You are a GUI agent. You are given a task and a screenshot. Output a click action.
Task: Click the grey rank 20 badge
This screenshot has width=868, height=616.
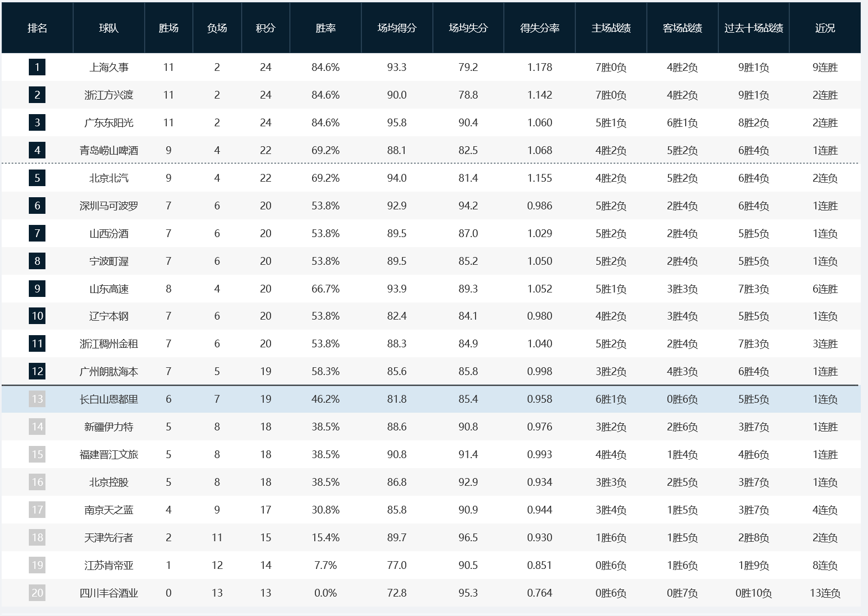pyautogui.click(x=37, y=593)
